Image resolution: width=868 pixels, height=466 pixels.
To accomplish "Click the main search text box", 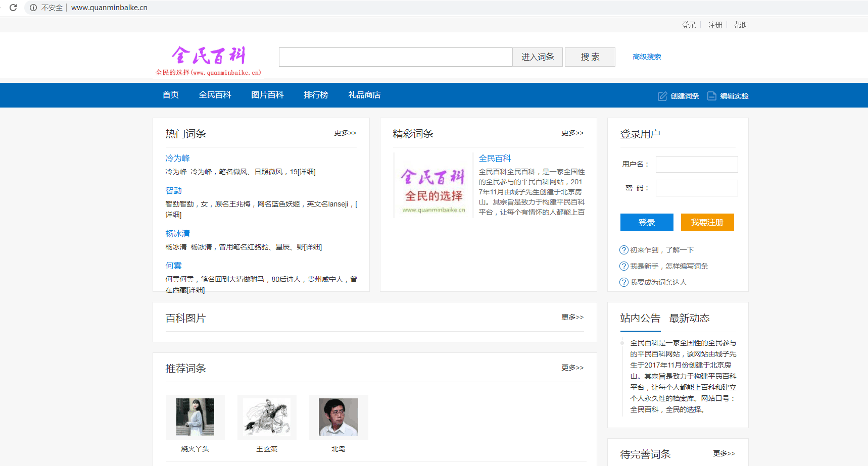I will (x=396, y=57).
